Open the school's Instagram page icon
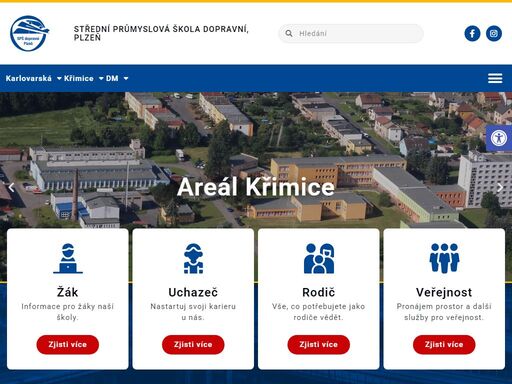The height and width of the screenshot is (384, 512). pos(494,33)
